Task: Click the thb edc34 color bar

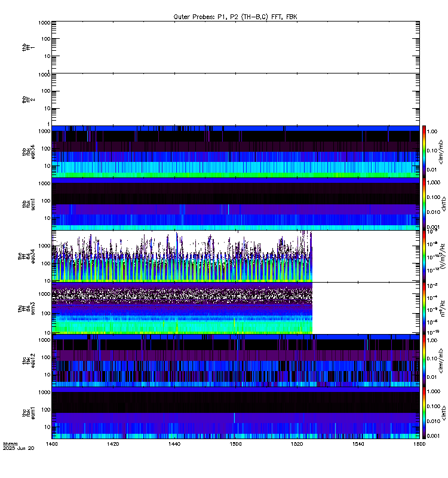Action: [x=424, y=152]
